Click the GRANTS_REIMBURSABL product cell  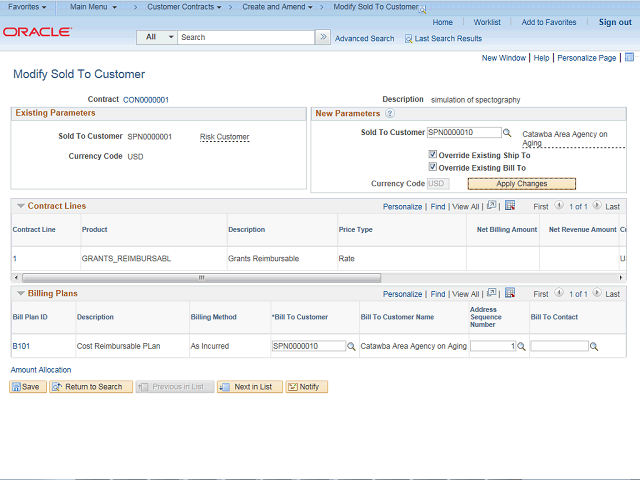pyautogui.click(x=126, y=258)
